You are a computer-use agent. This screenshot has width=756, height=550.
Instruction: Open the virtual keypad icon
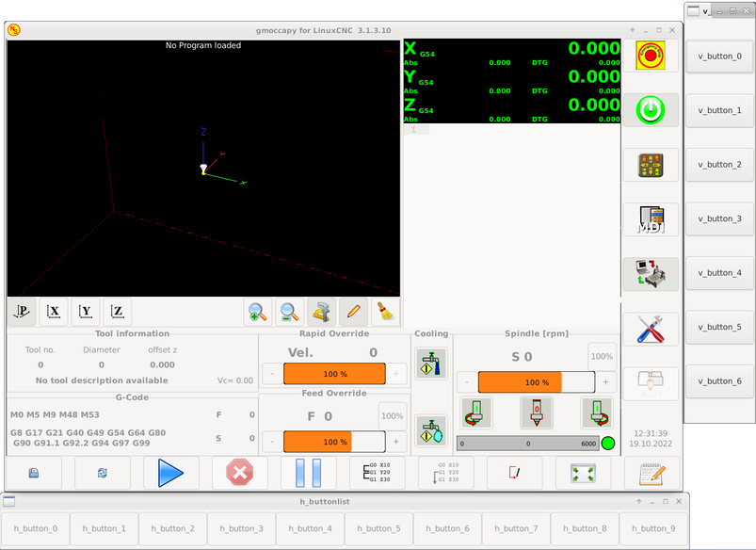coord(651,164)
